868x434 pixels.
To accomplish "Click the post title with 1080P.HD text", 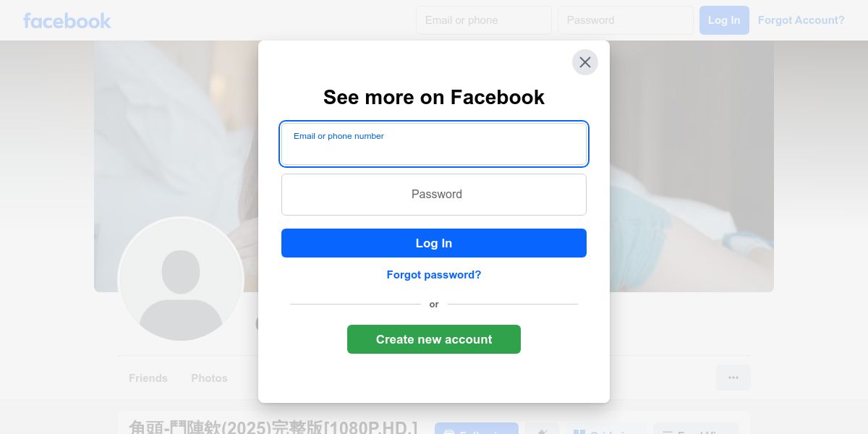I will pyautogui.click(x=273, y=427).
